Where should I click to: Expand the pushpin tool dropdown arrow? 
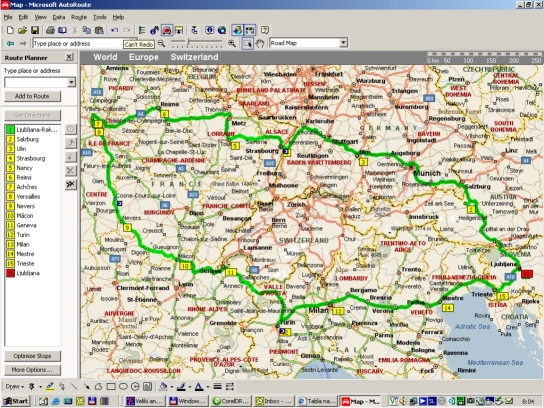(40, 387)
